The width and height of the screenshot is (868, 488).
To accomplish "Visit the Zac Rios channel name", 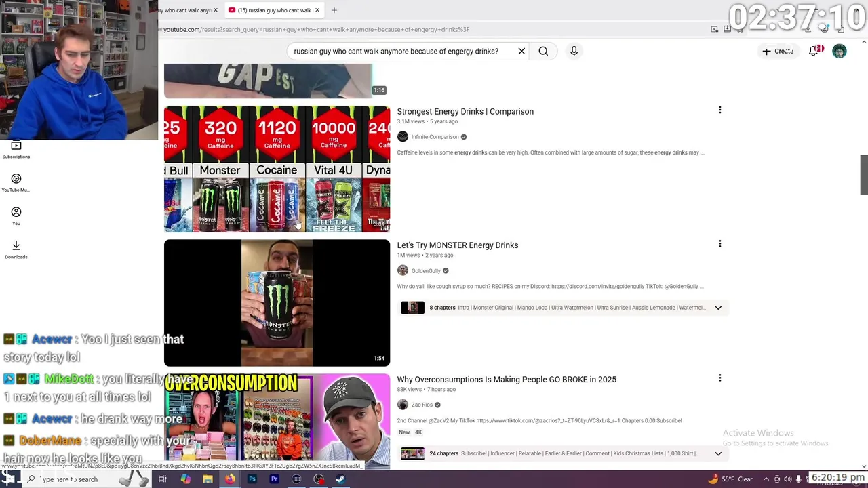I will click(x=422, y=405).
